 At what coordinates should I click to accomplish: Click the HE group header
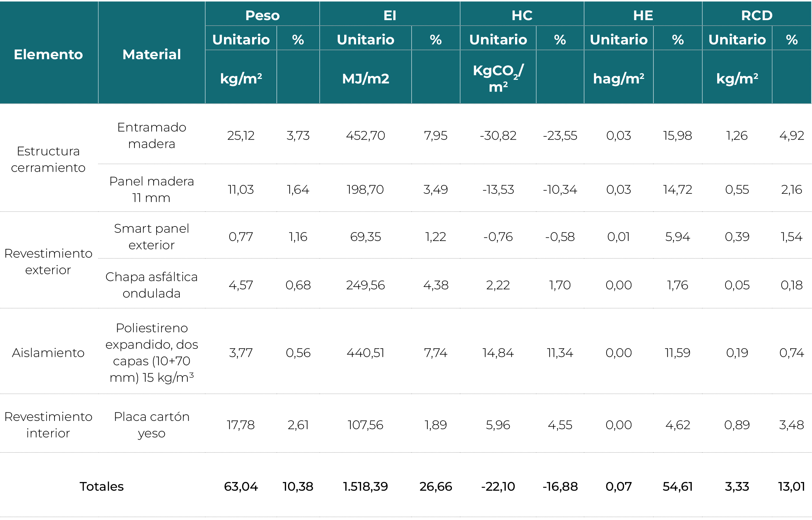click(x=643, y=15)
